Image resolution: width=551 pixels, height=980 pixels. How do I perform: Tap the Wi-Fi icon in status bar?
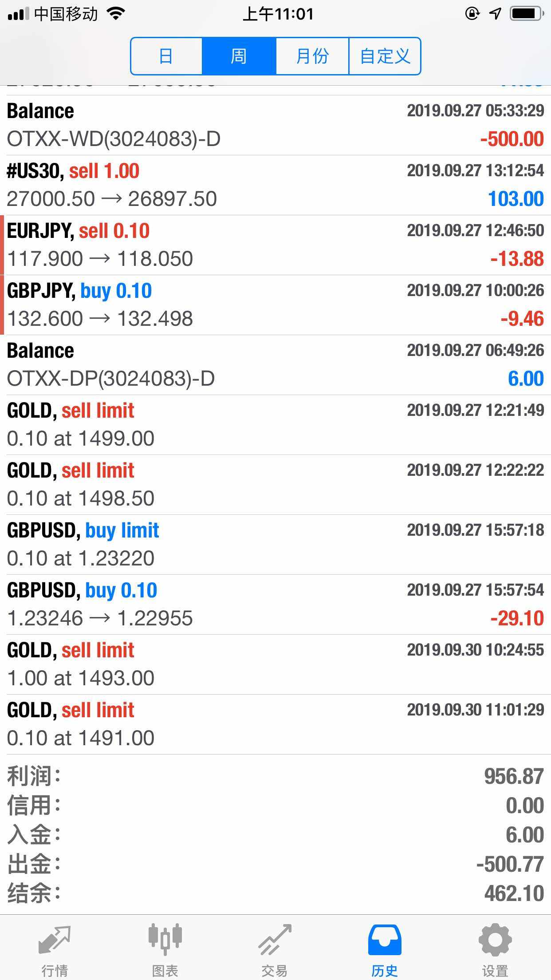tap(116, 14)
